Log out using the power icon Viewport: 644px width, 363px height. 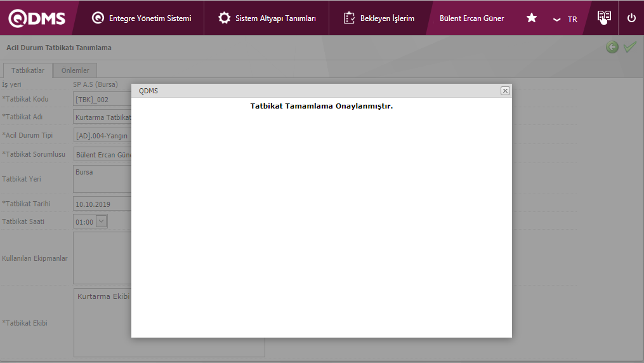click(631, 18)
